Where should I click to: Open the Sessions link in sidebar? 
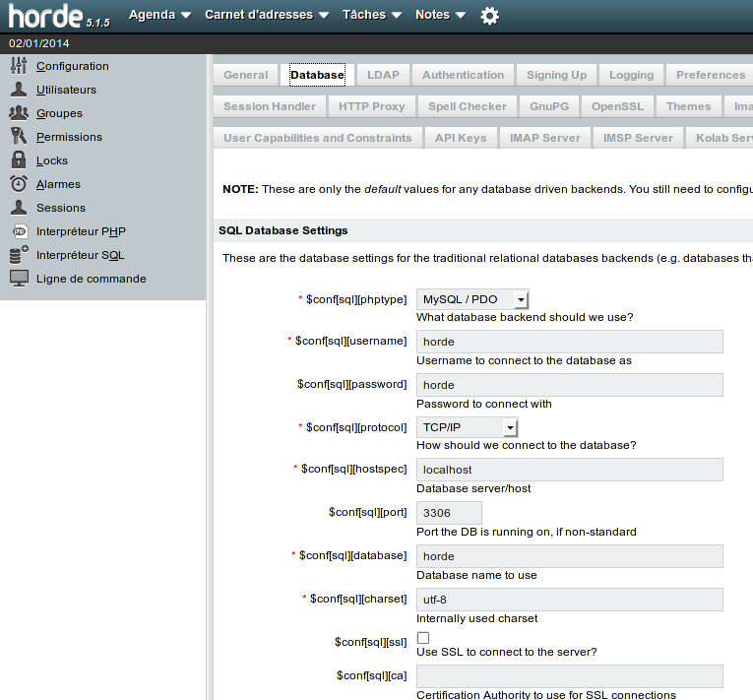[61, 208]
